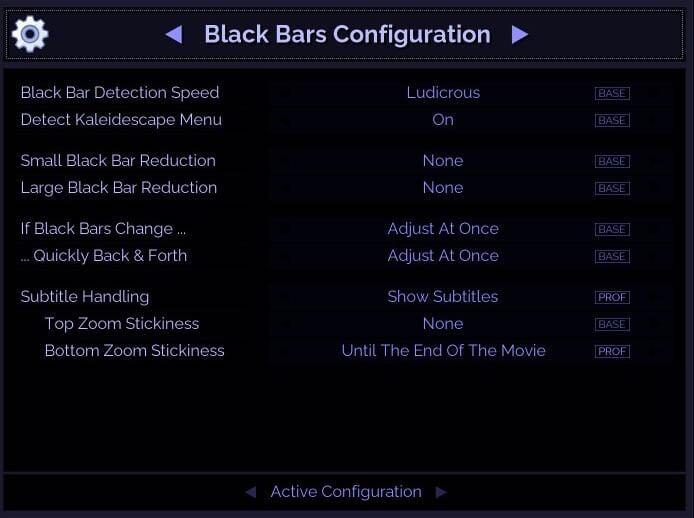Click PROF badge beside Subtitle Handling

point(611,297)
